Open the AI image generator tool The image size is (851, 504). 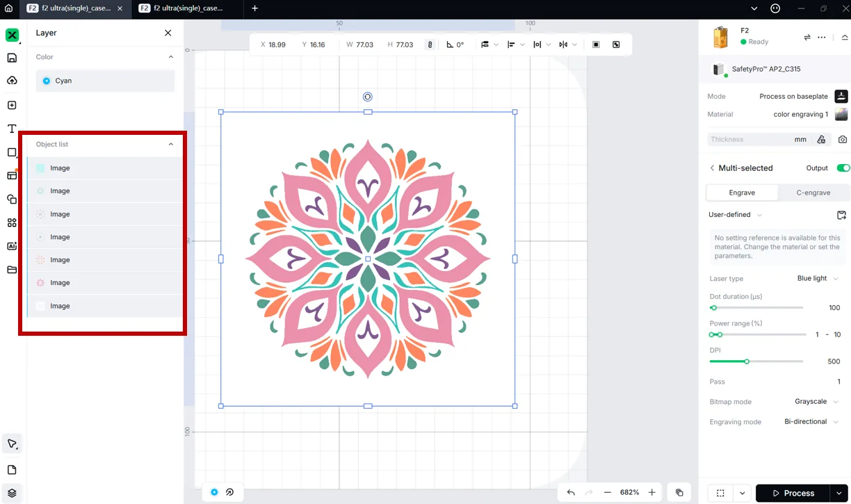(x=12, y=246)
